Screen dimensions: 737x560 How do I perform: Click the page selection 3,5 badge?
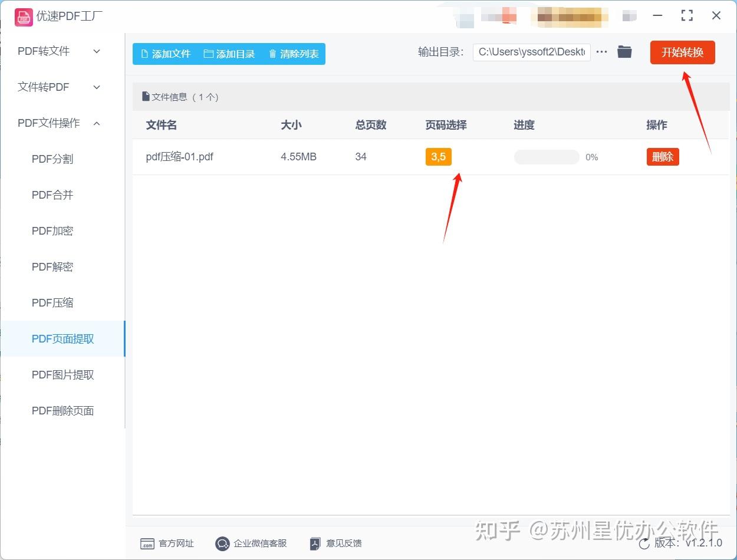click(x=438, y=157)
